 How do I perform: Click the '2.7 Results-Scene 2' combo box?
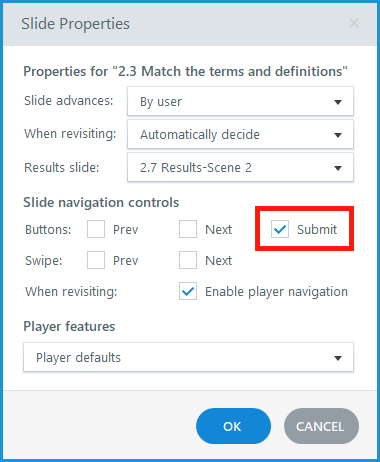(240, 167)
